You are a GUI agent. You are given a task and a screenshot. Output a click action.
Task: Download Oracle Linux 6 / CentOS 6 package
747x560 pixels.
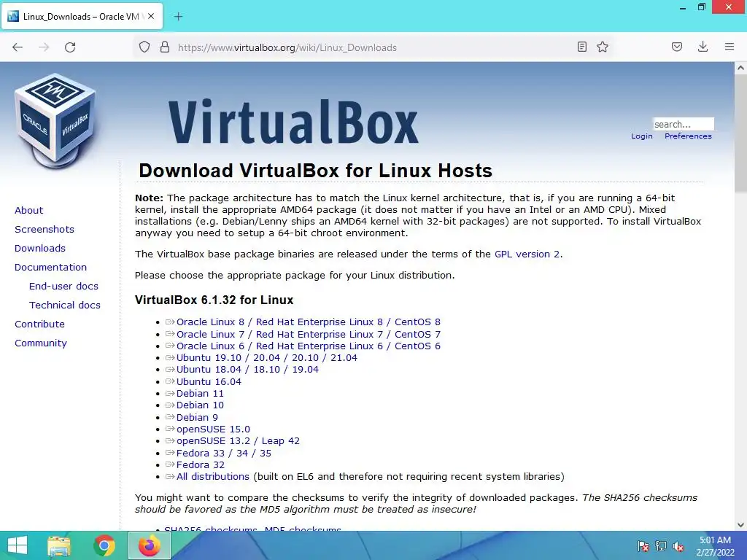[x=309, y=346]
